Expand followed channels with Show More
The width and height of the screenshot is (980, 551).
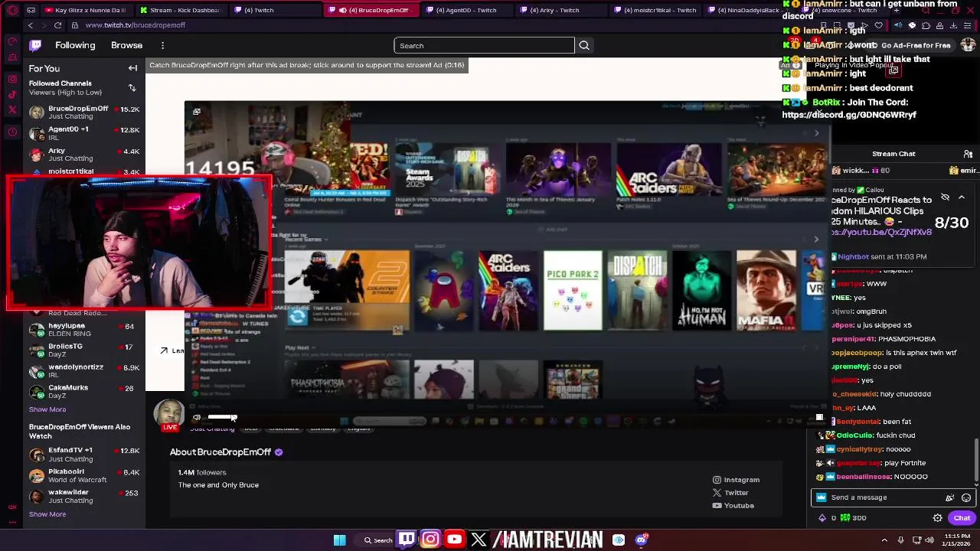[x=47, y=409]
